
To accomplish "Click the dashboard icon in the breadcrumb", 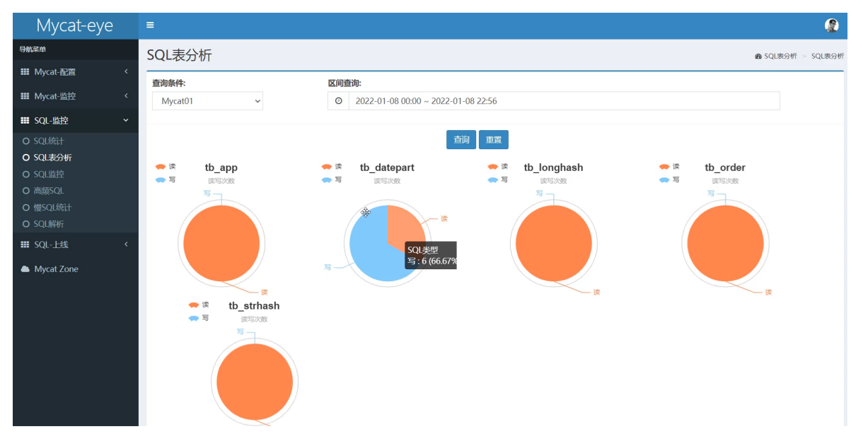I will coord(758,56).
